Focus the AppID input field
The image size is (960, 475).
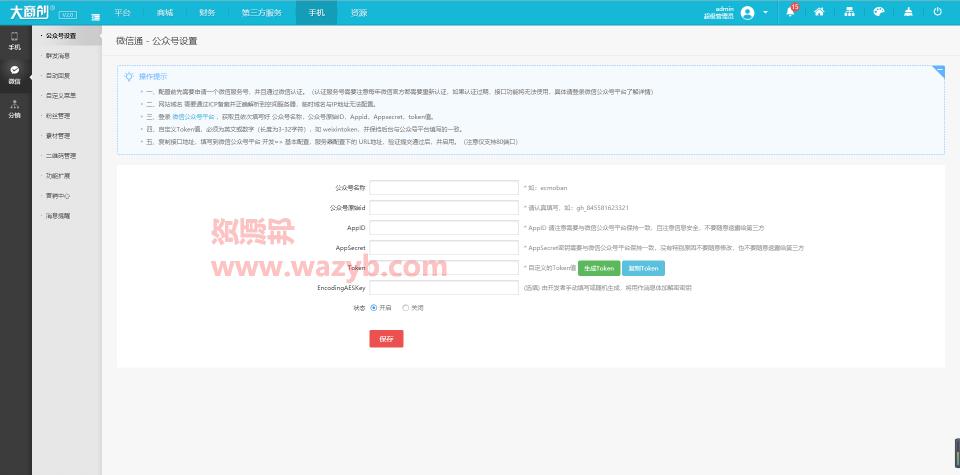pyautogui.click(x=444, y=228)
